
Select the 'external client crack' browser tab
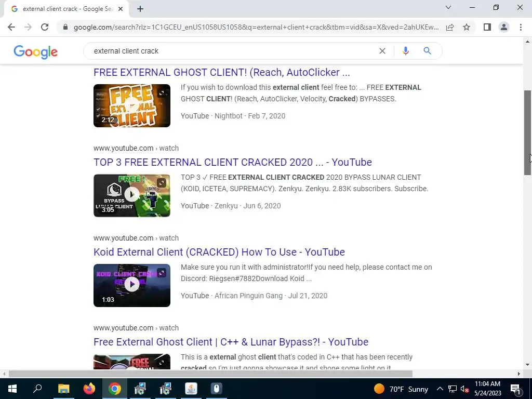point(66,9)
